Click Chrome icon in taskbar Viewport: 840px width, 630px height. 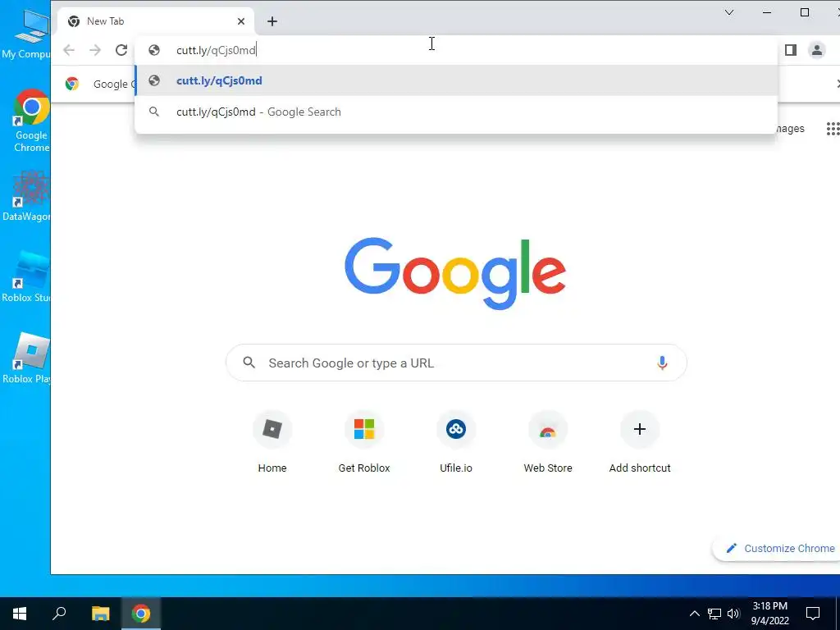[x=141, y=614]
